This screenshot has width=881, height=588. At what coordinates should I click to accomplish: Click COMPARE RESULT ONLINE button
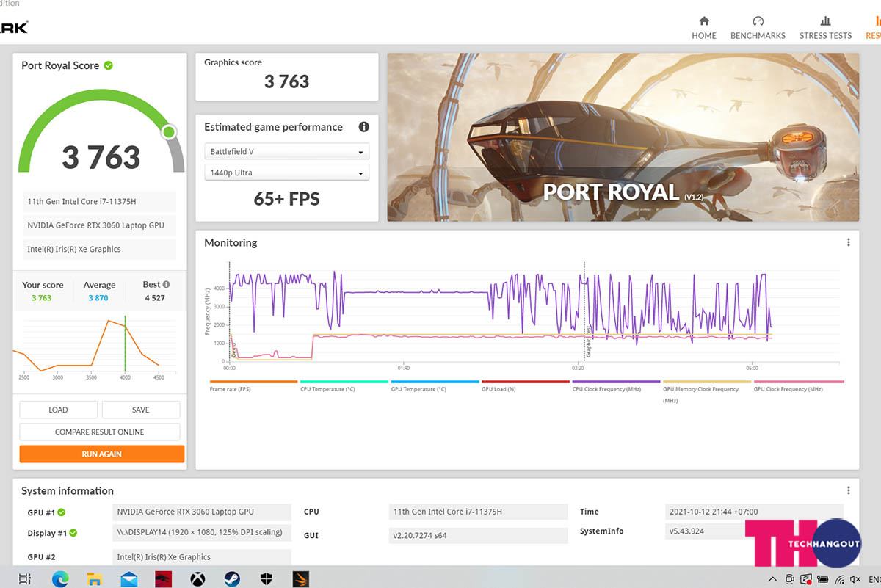100,432
